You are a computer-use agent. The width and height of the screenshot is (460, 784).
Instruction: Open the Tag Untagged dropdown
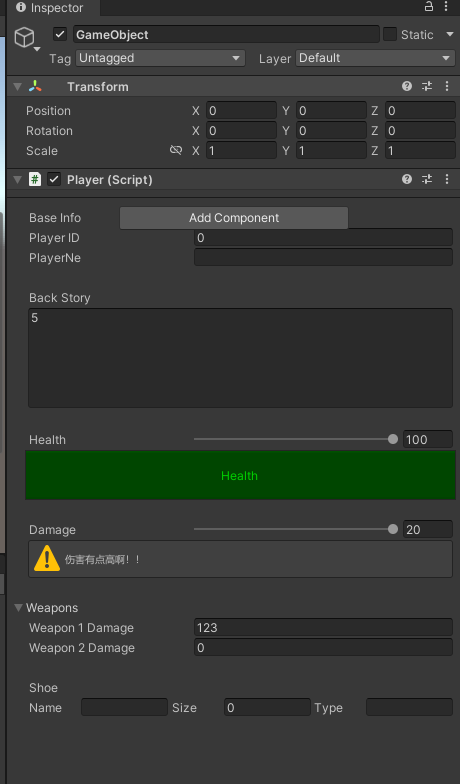tap(160, 58)
